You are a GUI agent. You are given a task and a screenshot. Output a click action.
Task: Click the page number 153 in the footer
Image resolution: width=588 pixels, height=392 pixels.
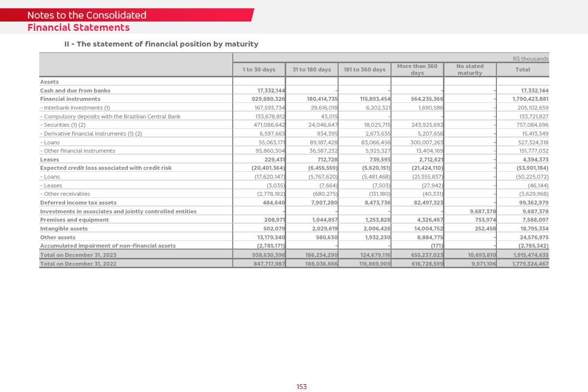pyautogui.click(x=302, y=387)
